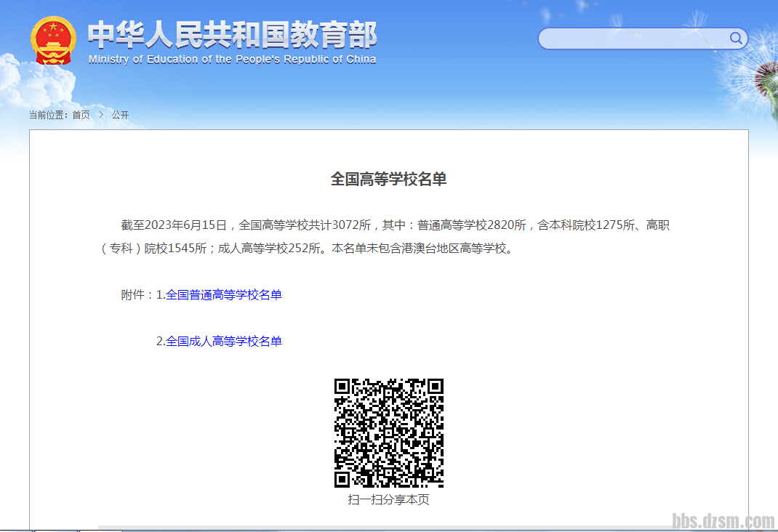
Task: Open 全国成人高等学校名单 attachment link
Action: [223, 342]
